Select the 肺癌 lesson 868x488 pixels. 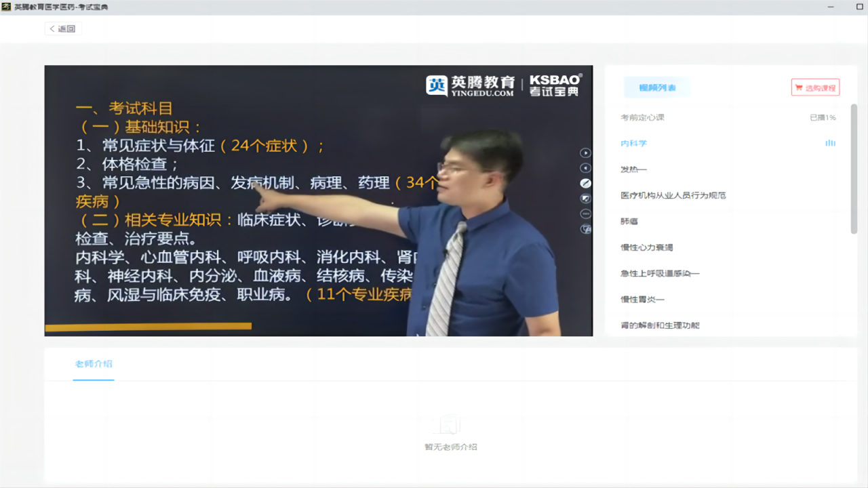point(628,221)
